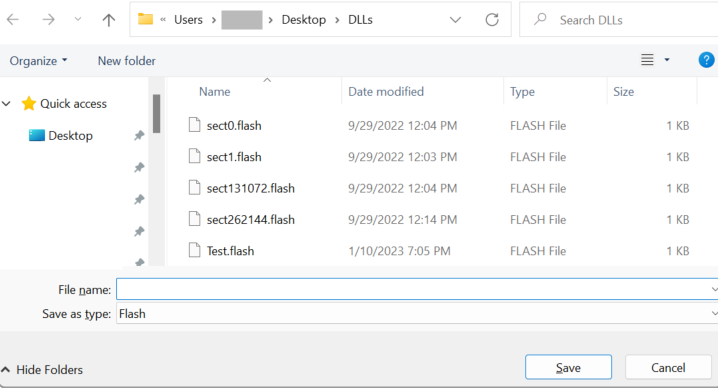Click the navigation pane scrollbar thumb
This screenshot has height=388, width=718.
point(157,114)
